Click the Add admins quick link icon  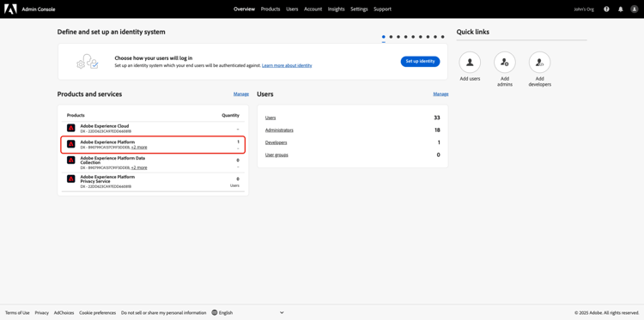point(505,63)
